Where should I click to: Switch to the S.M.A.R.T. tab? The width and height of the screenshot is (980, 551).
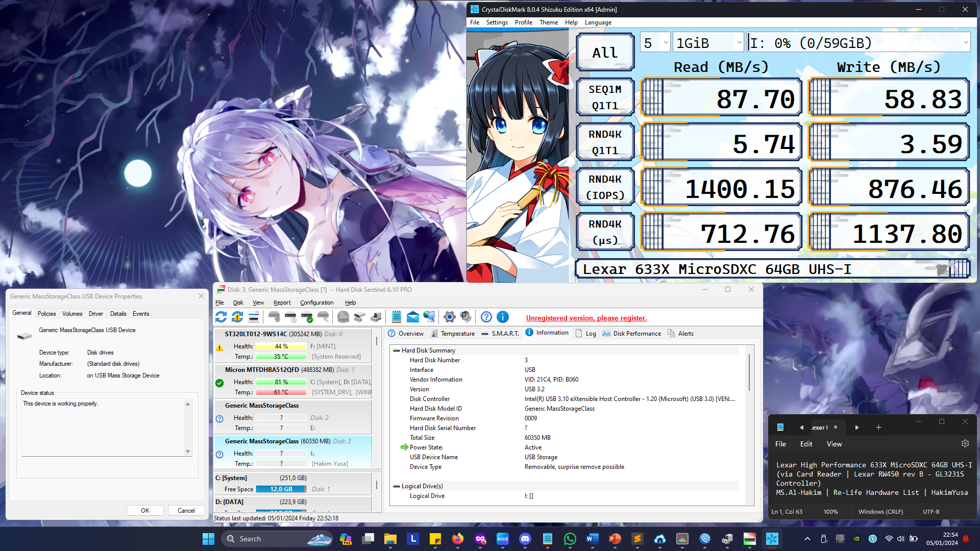pyautogui.click(x=500, y=333)
